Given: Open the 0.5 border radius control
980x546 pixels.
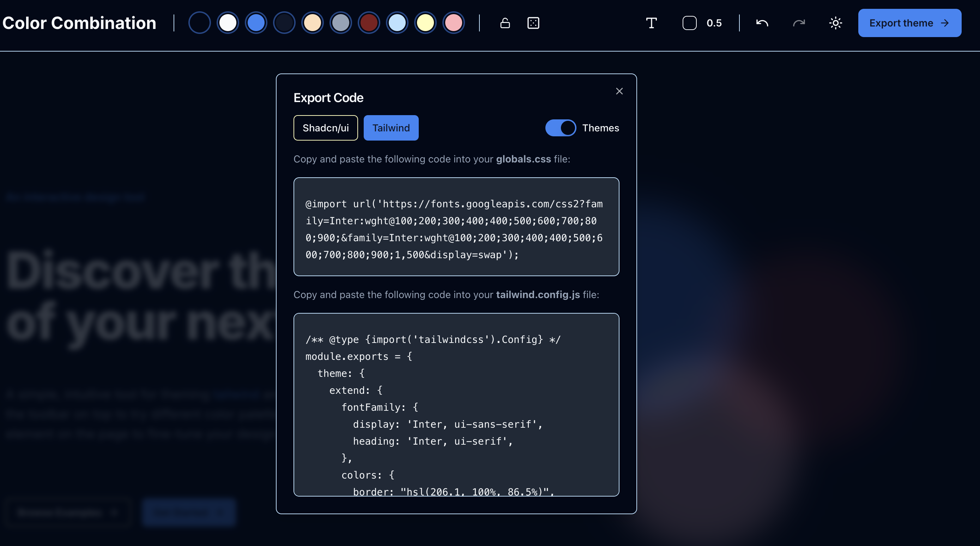Looking at the screenshot, I should pyautogui.click(x=702, y=23).
